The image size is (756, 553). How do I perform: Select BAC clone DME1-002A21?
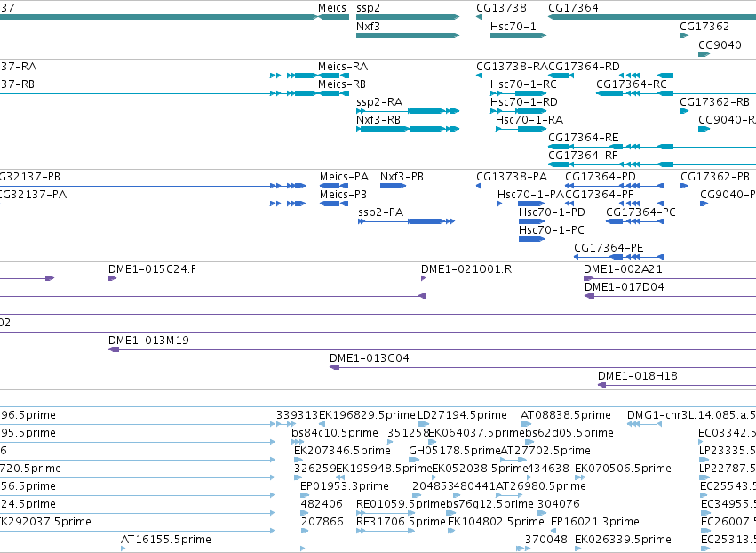(x=623, y=269)
